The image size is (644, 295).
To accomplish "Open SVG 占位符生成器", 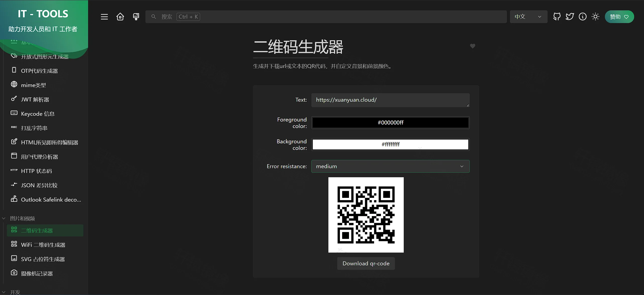I will click(45, 259).
